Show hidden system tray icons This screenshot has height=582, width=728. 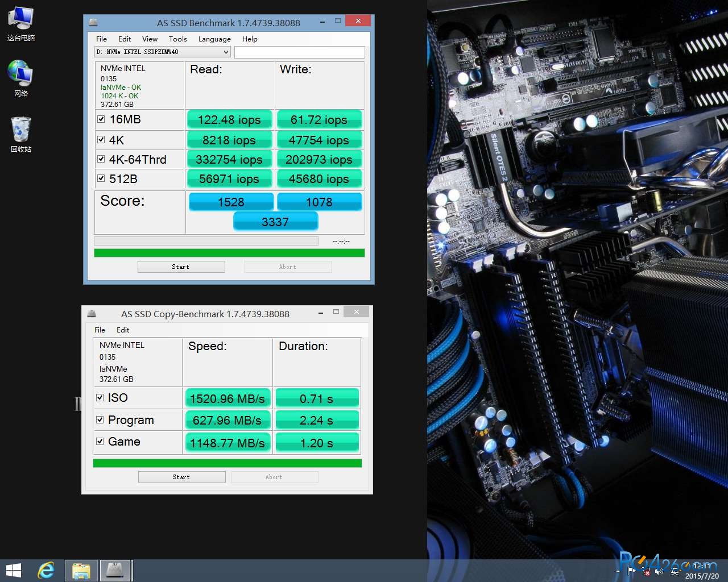[618, 571]
